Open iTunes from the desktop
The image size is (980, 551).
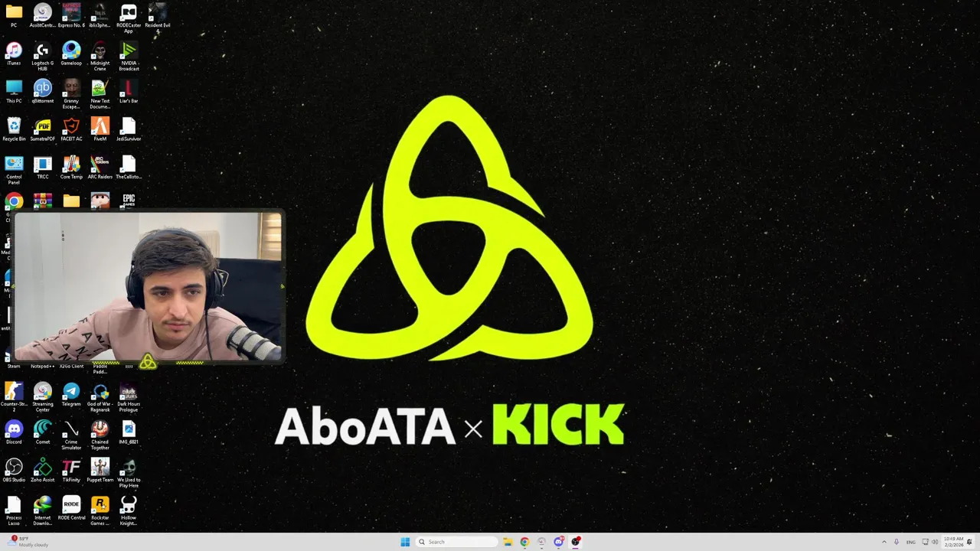14,54
